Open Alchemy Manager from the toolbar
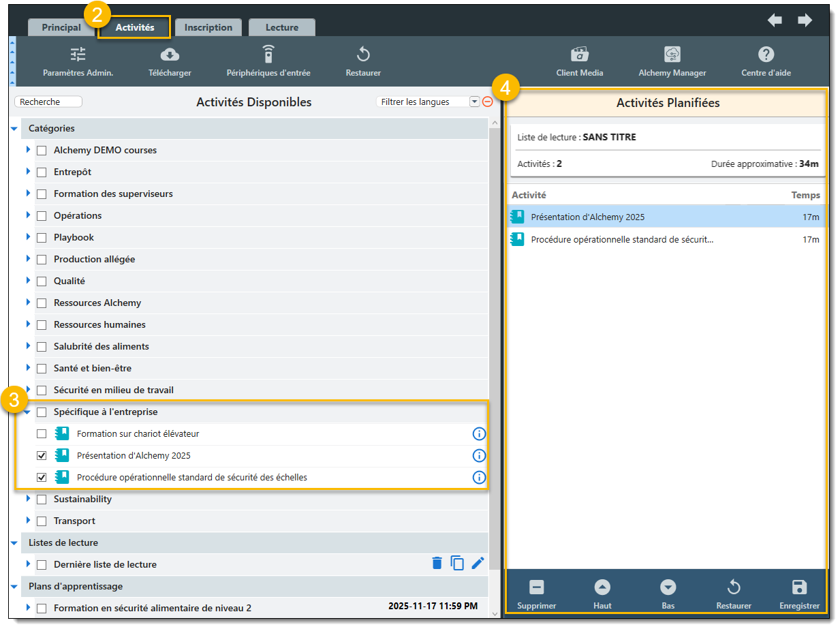 pyautogui.click(x=672, y=55)
